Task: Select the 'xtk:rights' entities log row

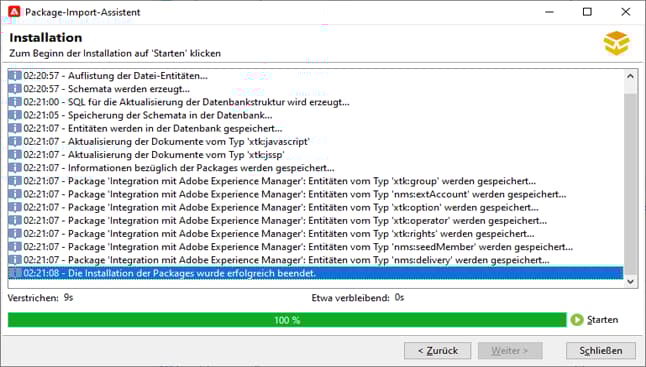Action: 316,234
